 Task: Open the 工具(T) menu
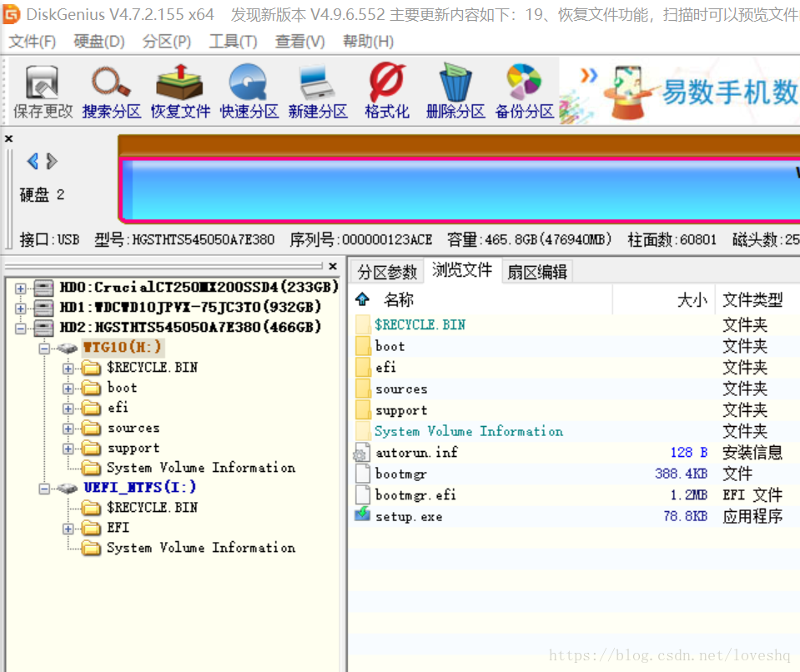pos(233,42)
